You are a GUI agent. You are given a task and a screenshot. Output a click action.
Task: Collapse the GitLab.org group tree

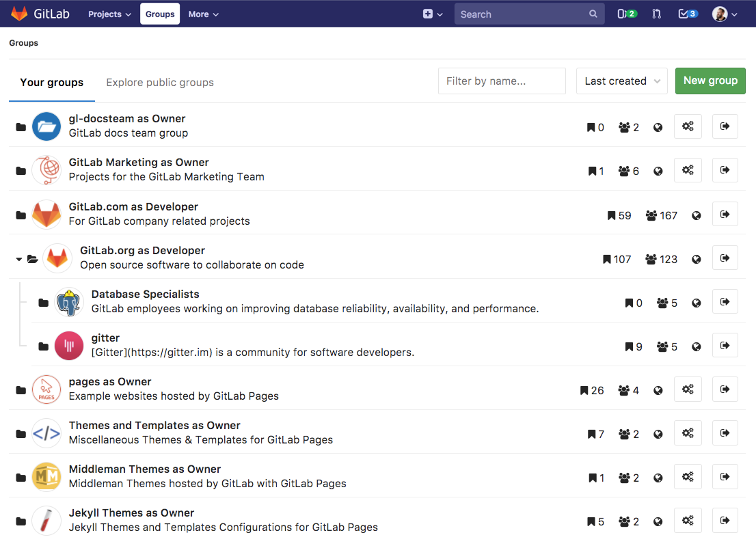(19, 259)
